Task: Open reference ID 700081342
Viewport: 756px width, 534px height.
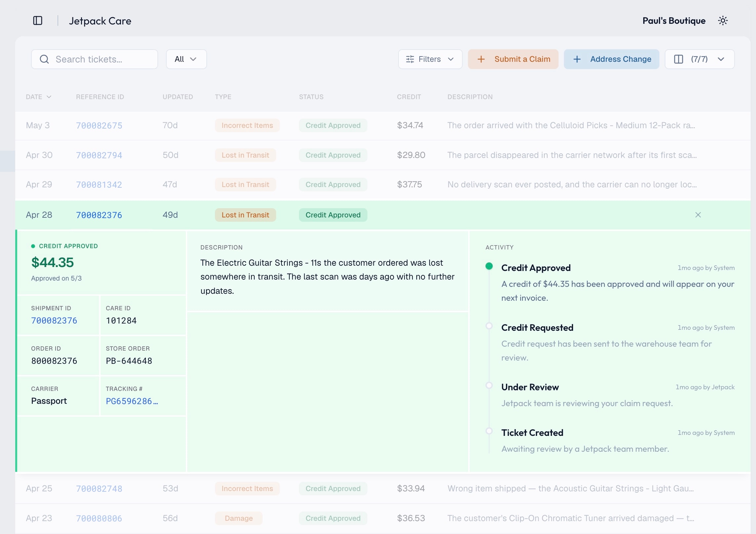Action: click(99, 185)
